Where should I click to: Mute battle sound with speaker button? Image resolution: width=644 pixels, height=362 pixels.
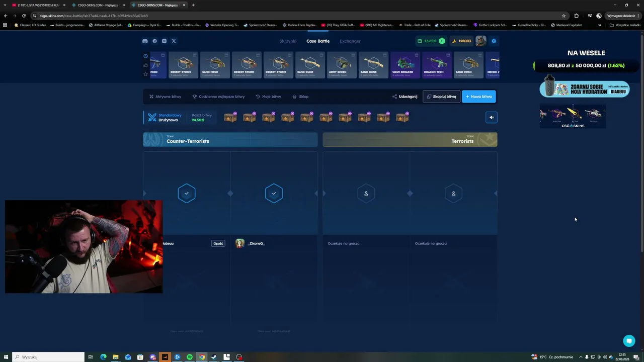[492, 117]
